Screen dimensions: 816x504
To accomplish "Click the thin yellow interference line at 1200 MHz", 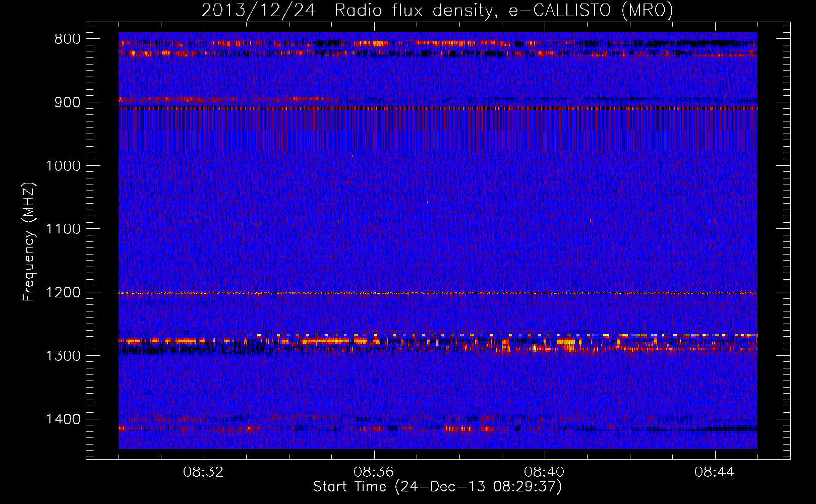I will click(x=438, y=293).
